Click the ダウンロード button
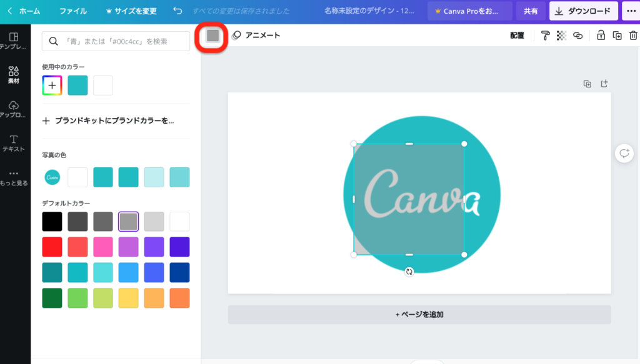 [x=583, y=11]
